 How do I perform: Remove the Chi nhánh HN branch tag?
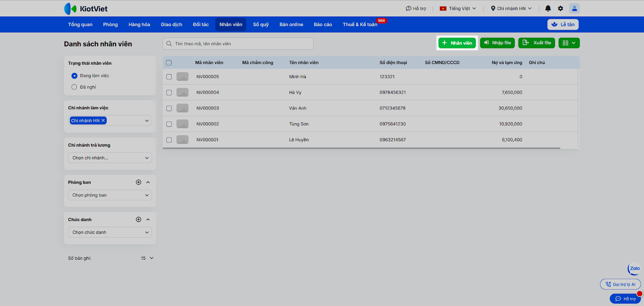(x=103, y=120)
